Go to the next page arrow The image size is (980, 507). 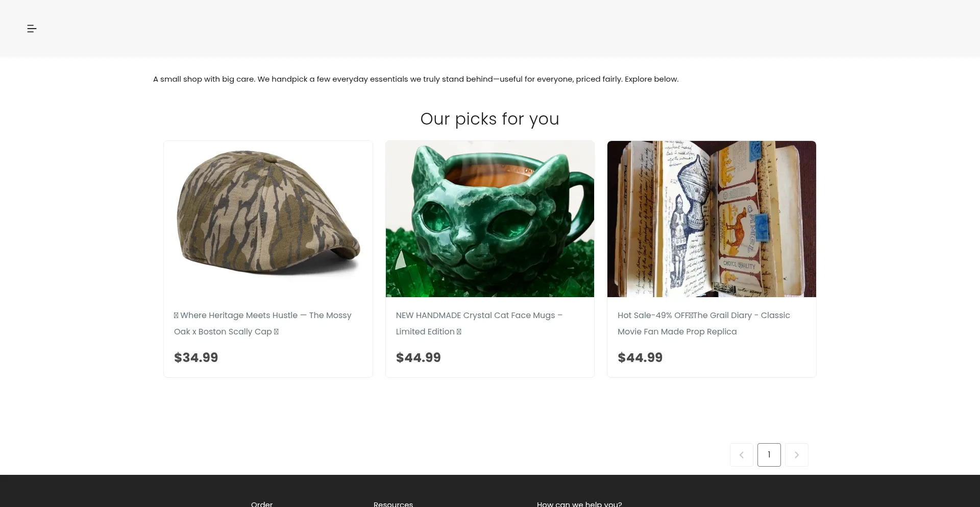pos(796,455)
